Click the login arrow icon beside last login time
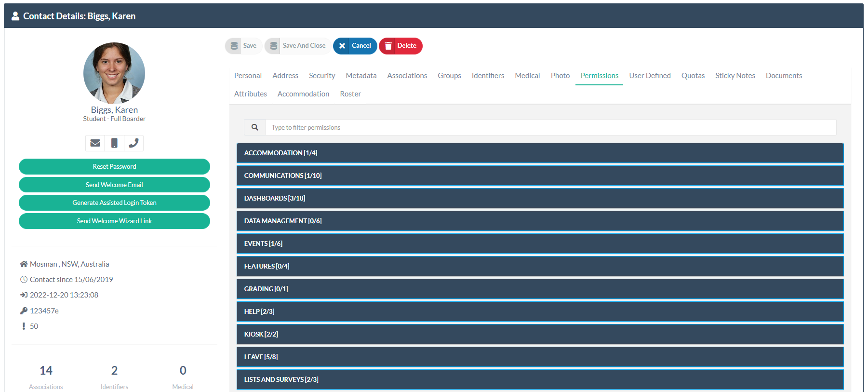Screen dimensions: 868x392 24,295
